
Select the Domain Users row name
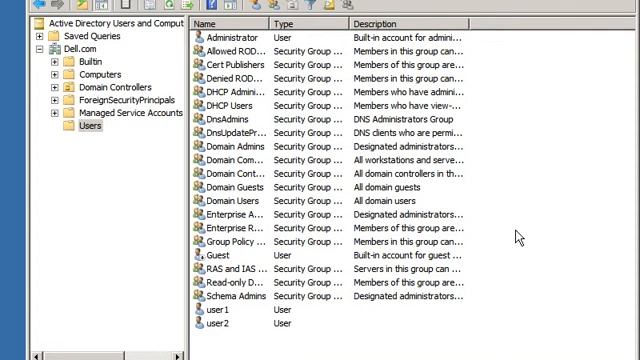point(233,201)
